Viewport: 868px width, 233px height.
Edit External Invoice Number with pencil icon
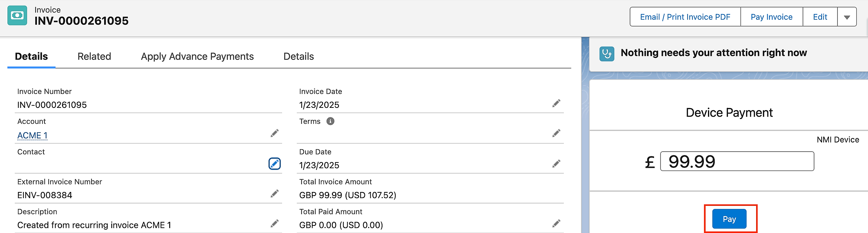pyautogui.click(x=275, y=194)
